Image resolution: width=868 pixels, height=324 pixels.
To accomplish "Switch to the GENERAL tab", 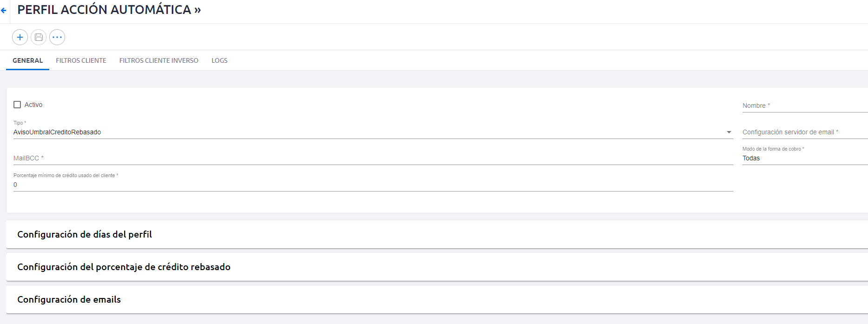I will [27, 60].
